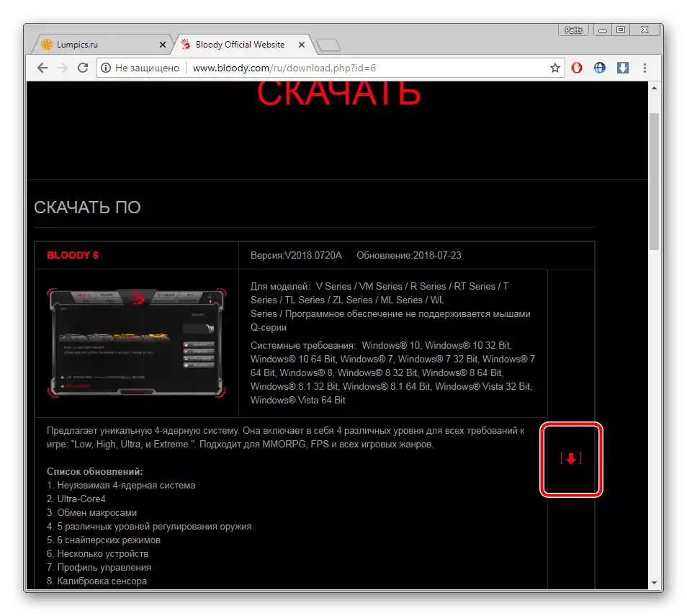Click the Bloody 6 software screenshot thumbnail
Screen dimensions: 687x616
[137, 343]
